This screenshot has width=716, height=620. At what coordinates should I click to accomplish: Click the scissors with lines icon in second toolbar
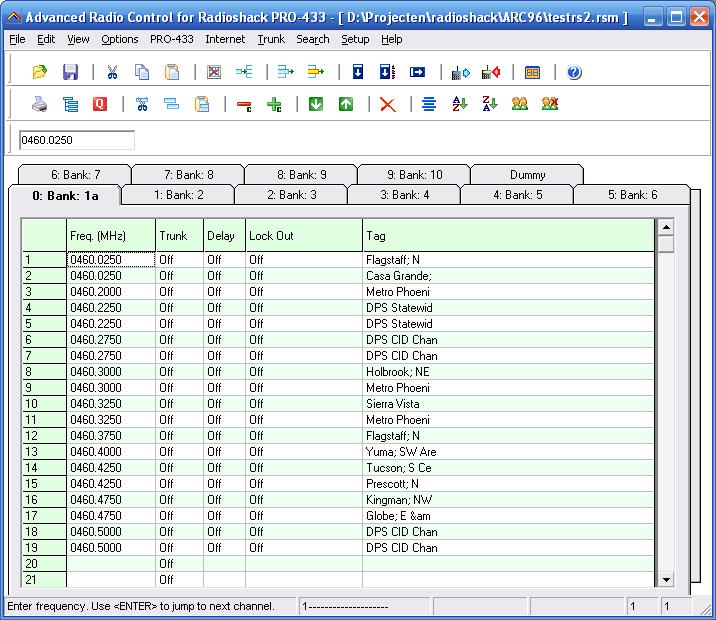click(x=142, y=104)
